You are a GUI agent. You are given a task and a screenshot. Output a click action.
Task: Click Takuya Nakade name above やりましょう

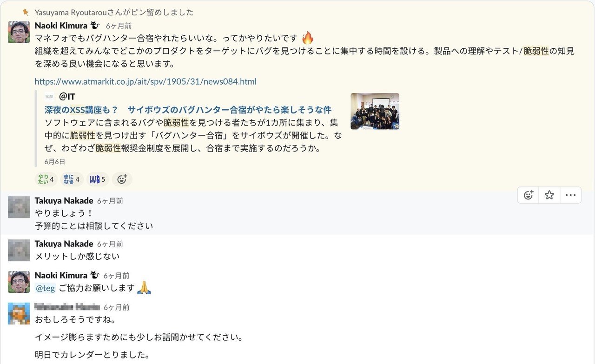(64, 201)
